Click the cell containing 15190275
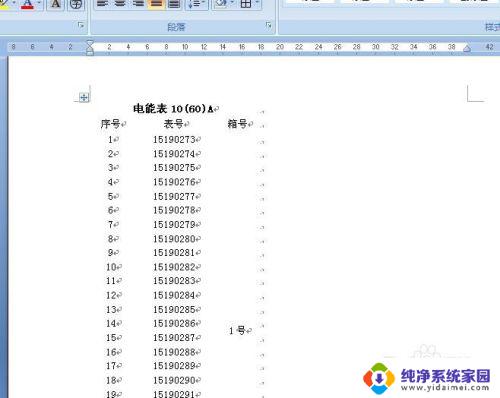This screenshot has height=398, width=500. 174,168
